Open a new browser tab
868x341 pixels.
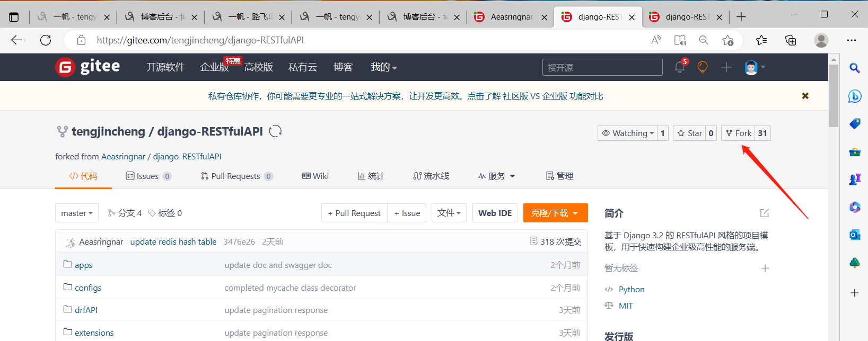coord(741,17)
